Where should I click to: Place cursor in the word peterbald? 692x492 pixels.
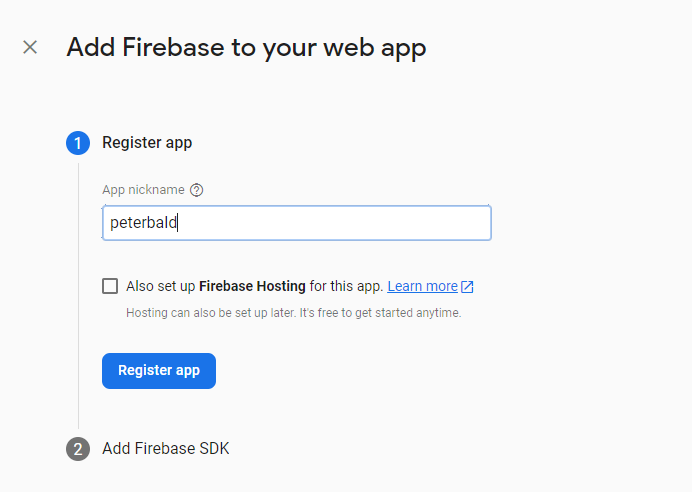click(x=143, y=222)
